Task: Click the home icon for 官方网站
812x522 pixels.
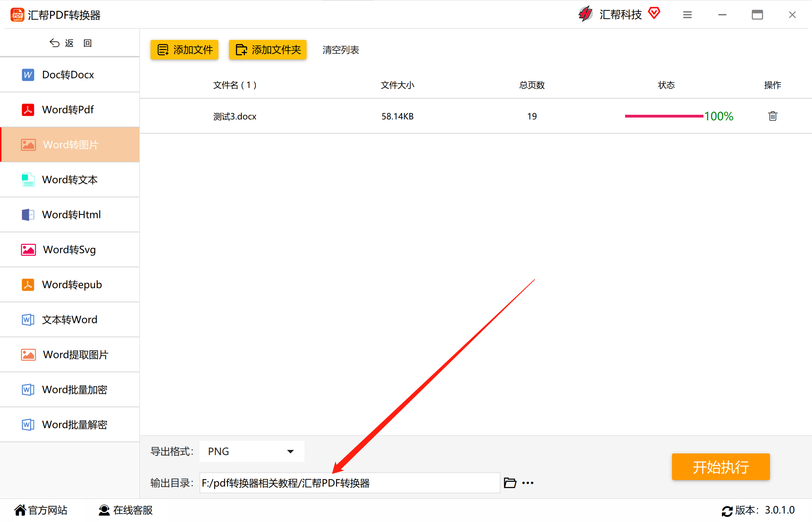Action: (20, 510)
